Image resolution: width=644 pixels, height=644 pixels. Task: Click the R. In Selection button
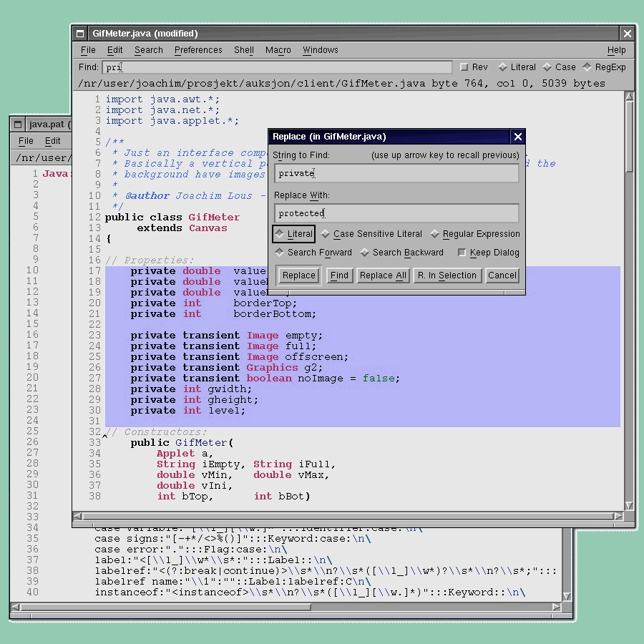tap(447, 275)
